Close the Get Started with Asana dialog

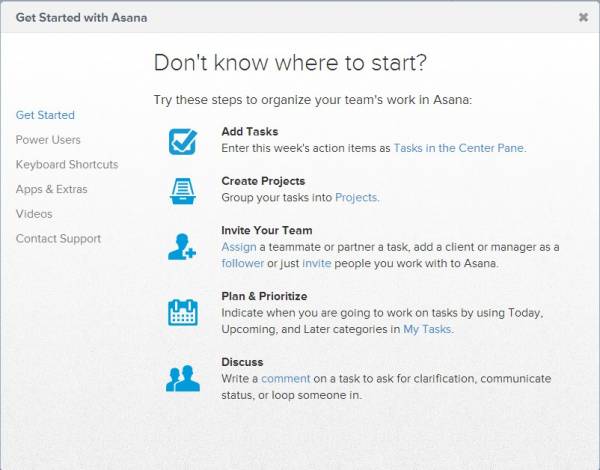(x=583, y=17)
